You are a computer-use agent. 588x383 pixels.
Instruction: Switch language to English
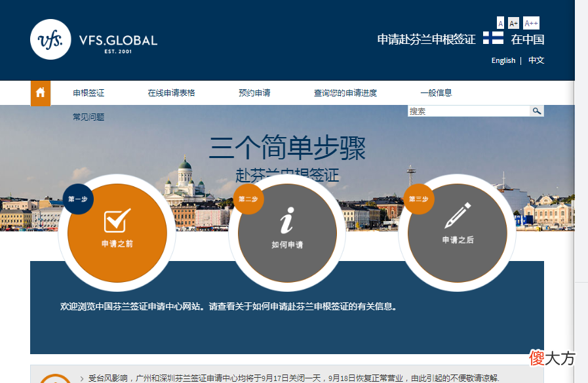503,60
